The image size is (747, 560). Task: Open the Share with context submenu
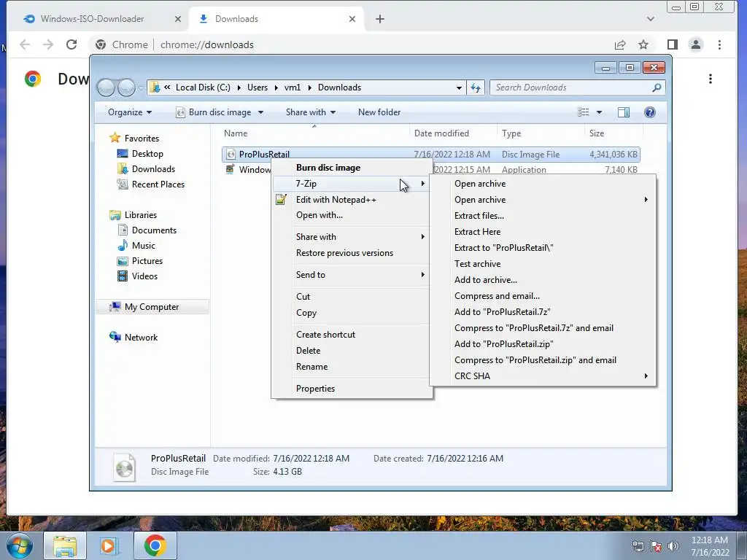pos(352,237)
